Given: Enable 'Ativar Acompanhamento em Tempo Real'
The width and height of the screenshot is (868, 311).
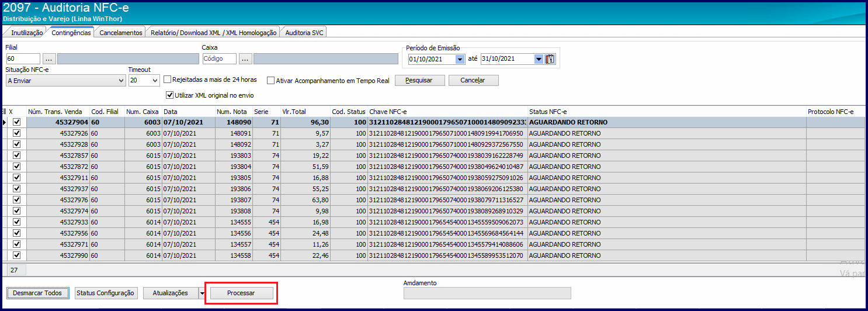Looking at the screenshot, I should [270, 80].
